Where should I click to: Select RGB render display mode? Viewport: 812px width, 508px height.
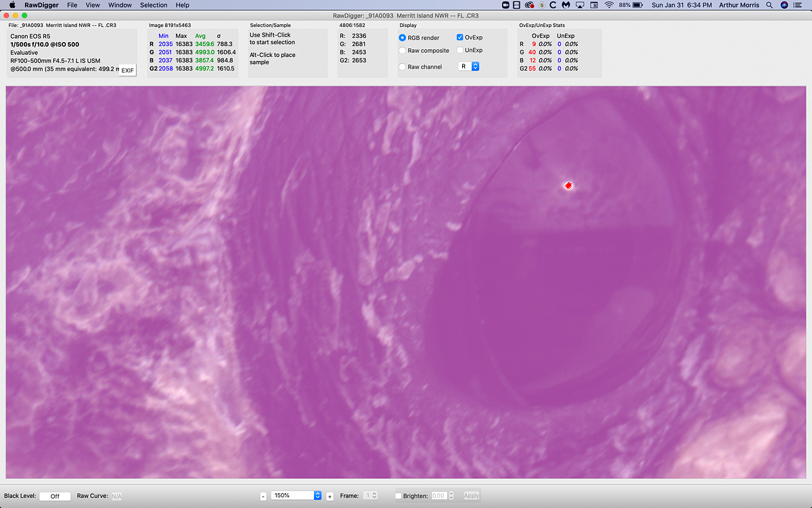point(403,38)
